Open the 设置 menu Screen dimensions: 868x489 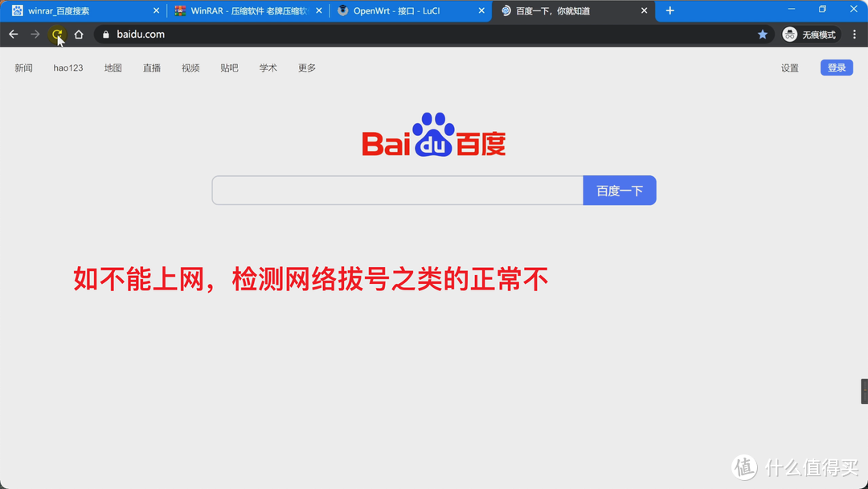[790, 68]
